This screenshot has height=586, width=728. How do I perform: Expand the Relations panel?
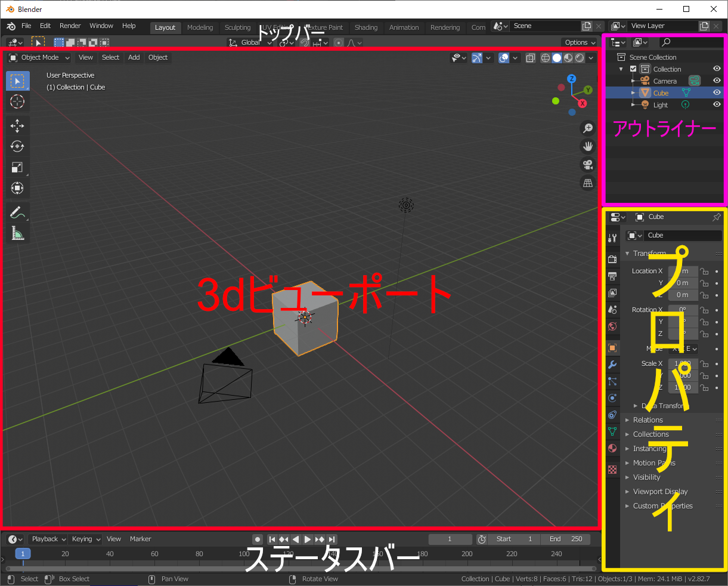648,420
